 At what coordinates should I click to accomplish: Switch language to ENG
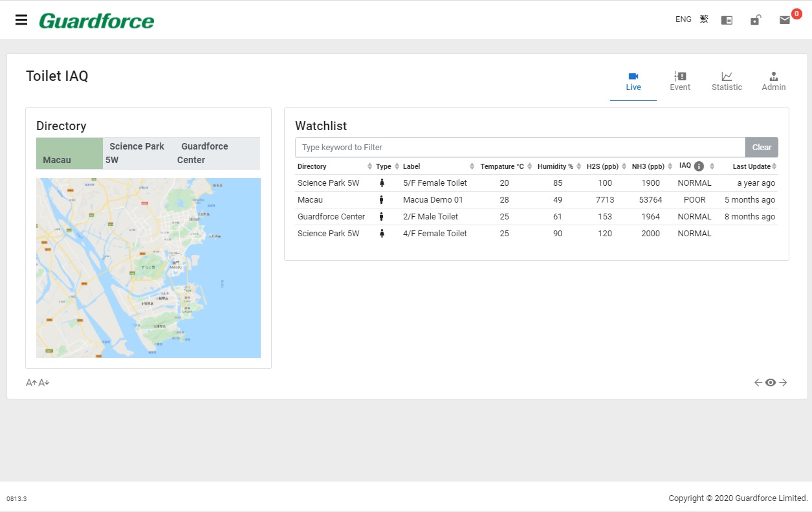(683, 19)
